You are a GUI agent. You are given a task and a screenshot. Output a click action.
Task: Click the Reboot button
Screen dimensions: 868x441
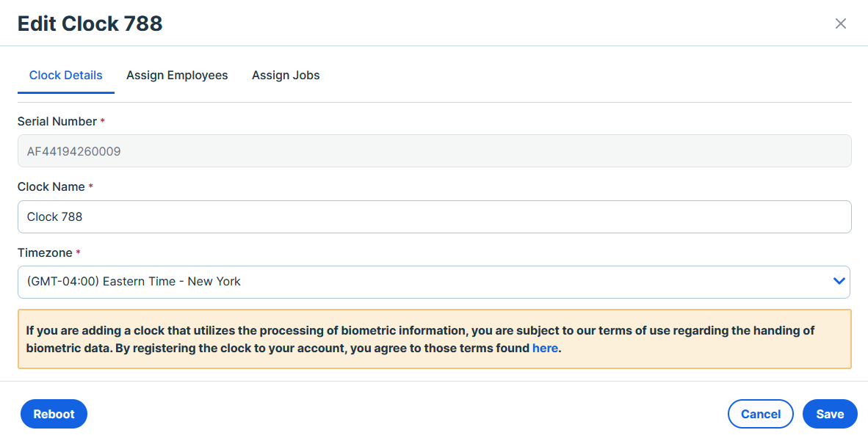coord(54,414)
